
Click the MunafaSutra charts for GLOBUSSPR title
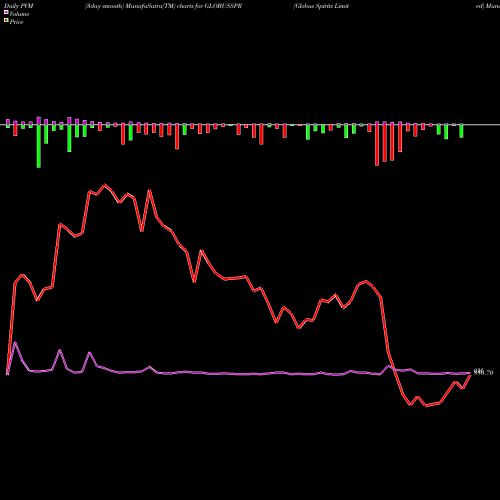tap(163, 6)
